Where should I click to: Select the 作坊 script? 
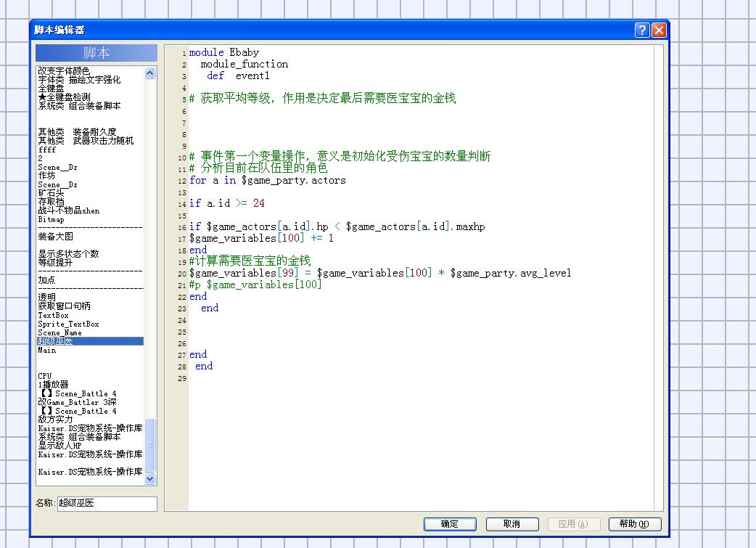(x=46, y=176)
